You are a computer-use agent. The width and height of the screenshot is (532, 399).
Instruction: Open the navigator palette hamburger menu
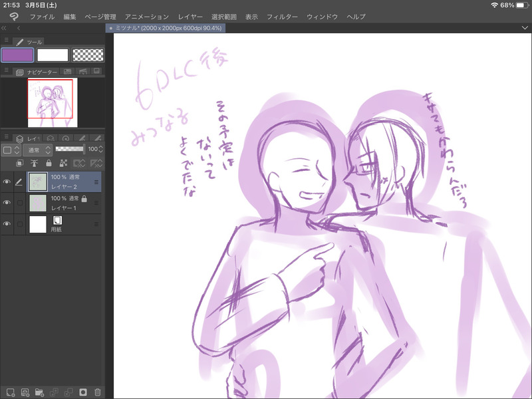coord(6,70)
